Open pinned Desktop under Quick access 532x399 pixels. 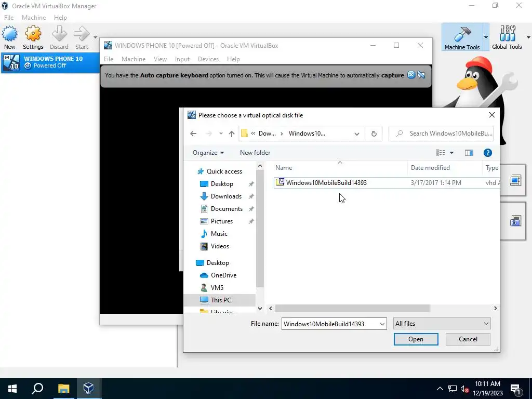coord(222,184)
